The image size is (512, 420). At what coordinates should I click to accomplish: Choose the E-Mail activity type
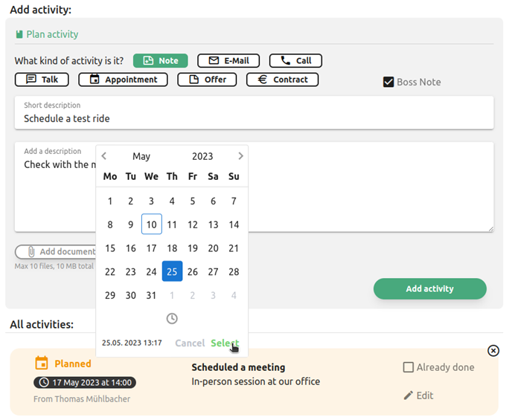[x=228, y=61]
